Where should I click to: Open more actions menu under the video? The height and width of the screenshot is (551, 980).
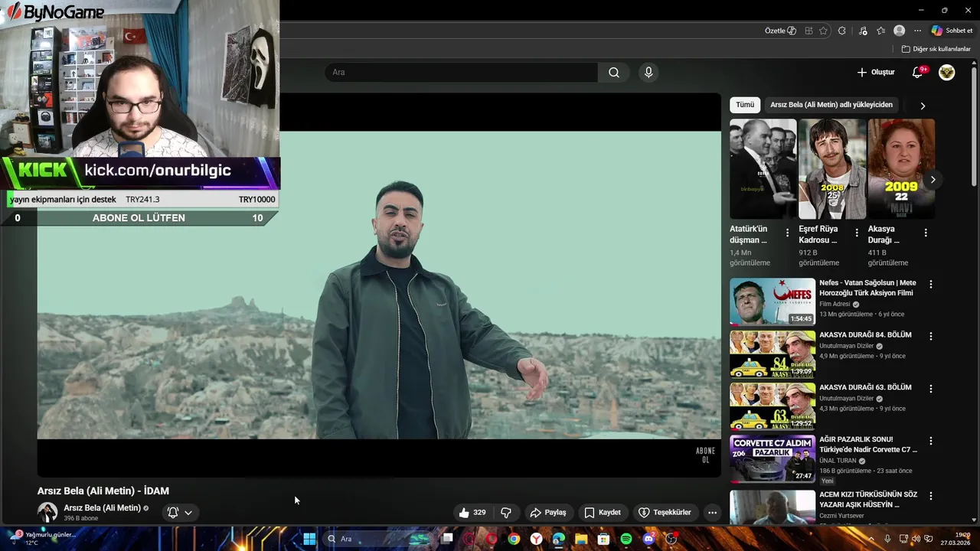point(712,513)
